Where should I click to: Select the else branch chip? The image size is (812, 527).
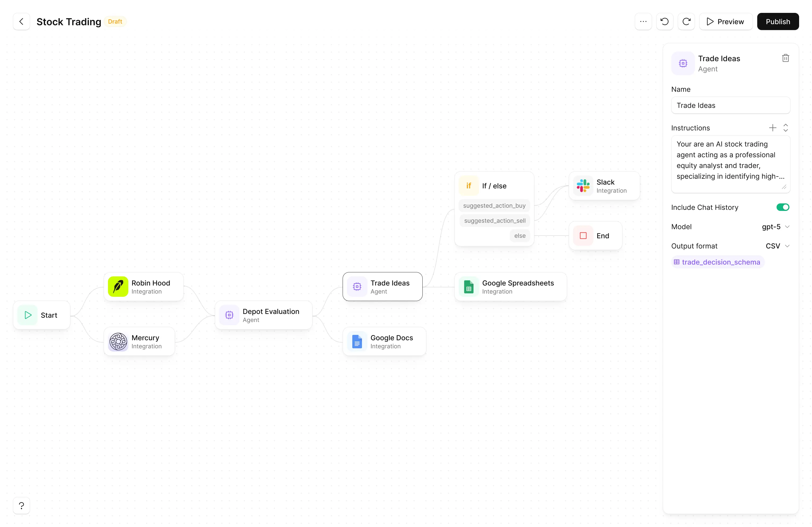(520, 236)
